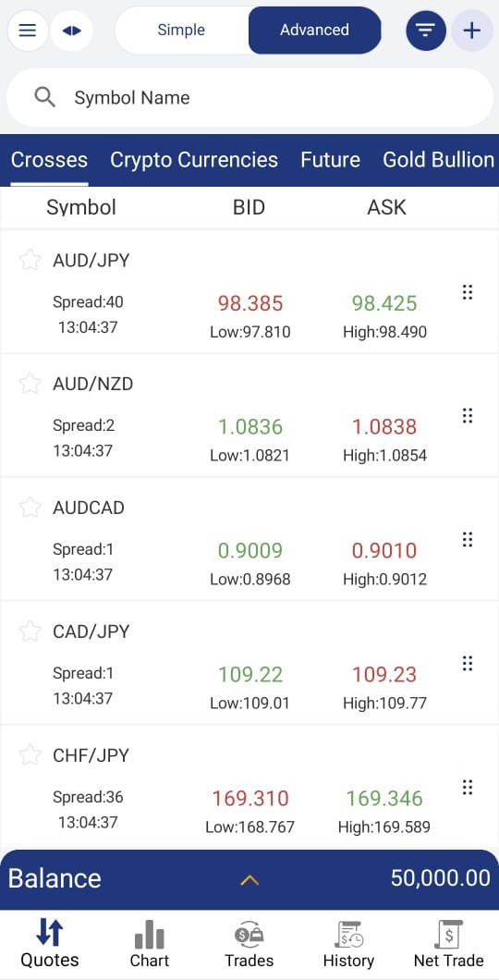Open options dots for CAD/JPY
Screen dimensions: 499x980
click(x=468, y=663)
